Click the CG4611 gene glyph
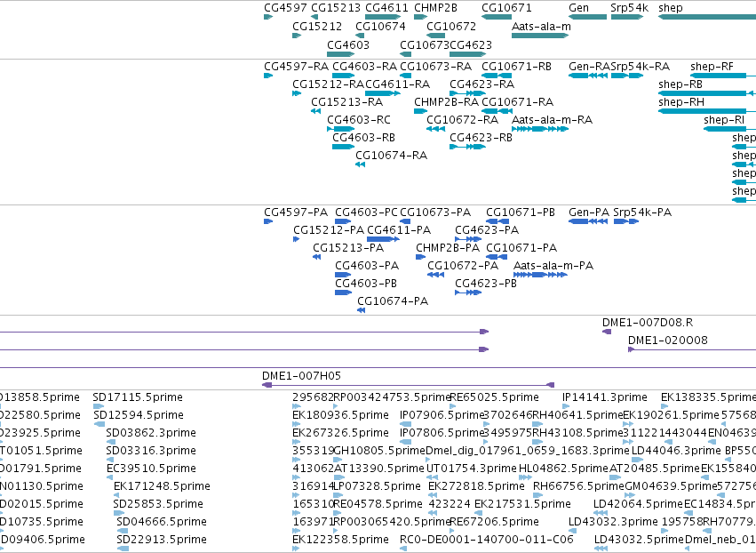 point(383,18)
